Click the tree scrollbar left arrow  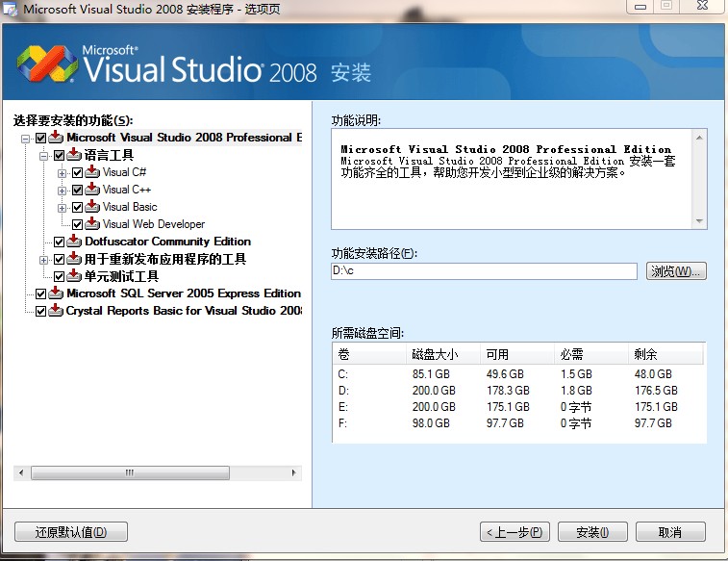(x=21, y=472)
